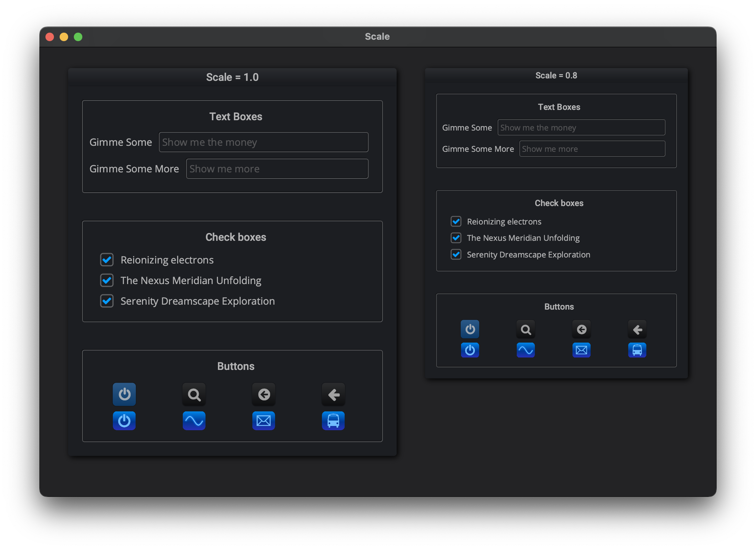Focus the 'Show me more' field in Scale 1.0

pyautogui.click(x=277, y=168)
